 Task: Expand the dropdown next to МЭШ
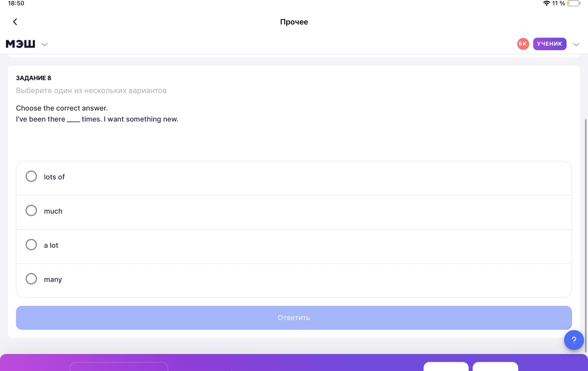[44, 44]
